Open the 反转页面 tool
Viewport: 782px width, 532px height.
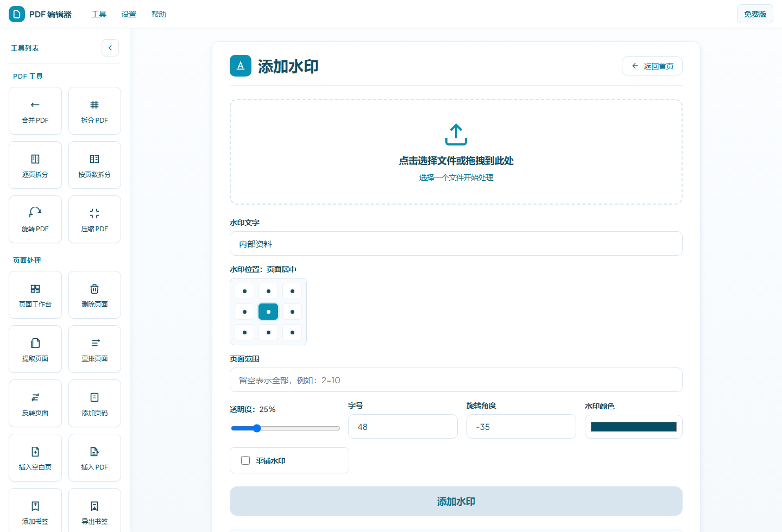(x=35, y=403)
